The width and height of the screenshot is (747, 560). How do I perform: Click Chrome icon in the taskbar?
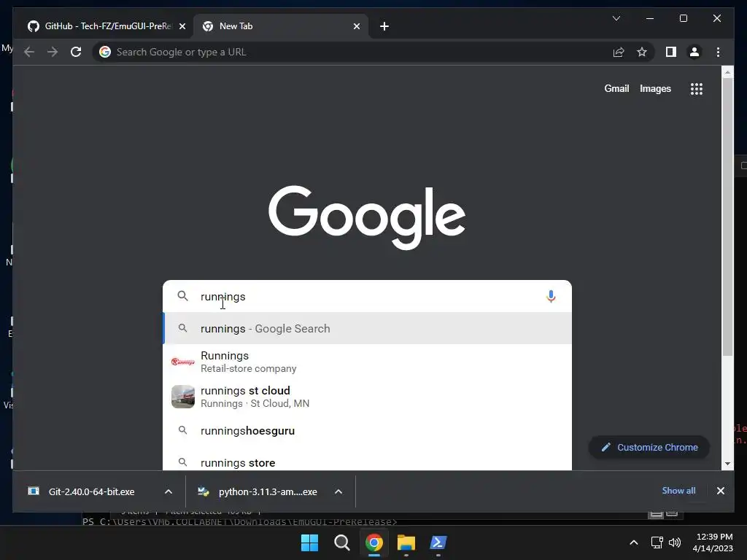[374, 542]
